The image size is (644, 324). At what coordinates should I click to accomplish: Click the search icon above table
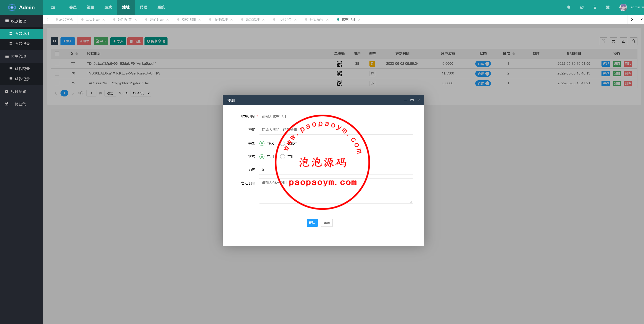633,41
